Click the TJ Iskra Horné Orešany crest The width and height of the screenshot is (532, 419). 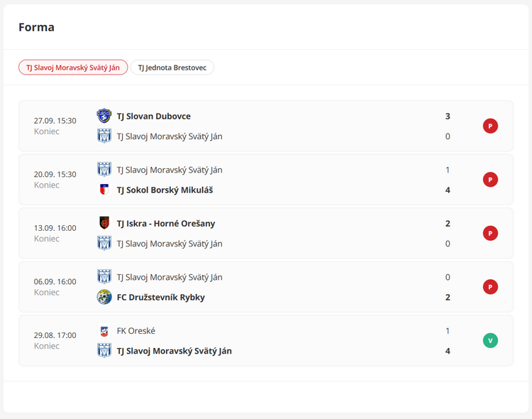click(104, 223)
